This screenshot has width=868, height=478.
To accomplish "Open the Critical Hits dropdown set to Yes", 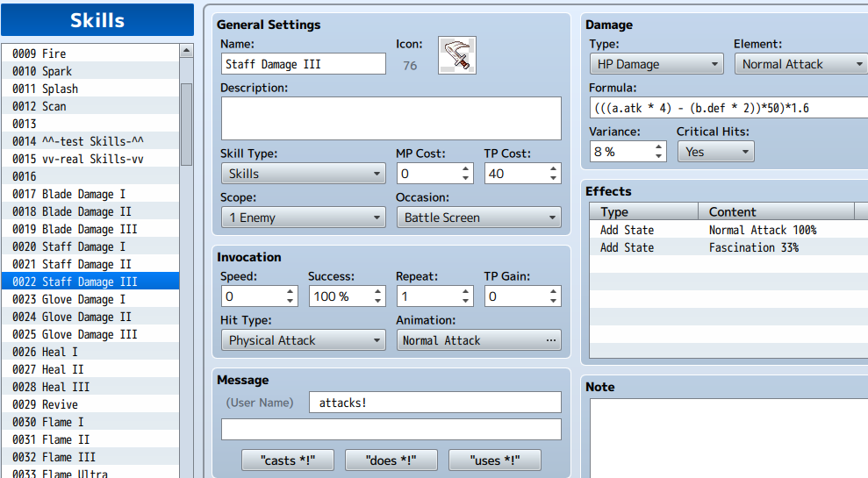I will tap(716, 152).
